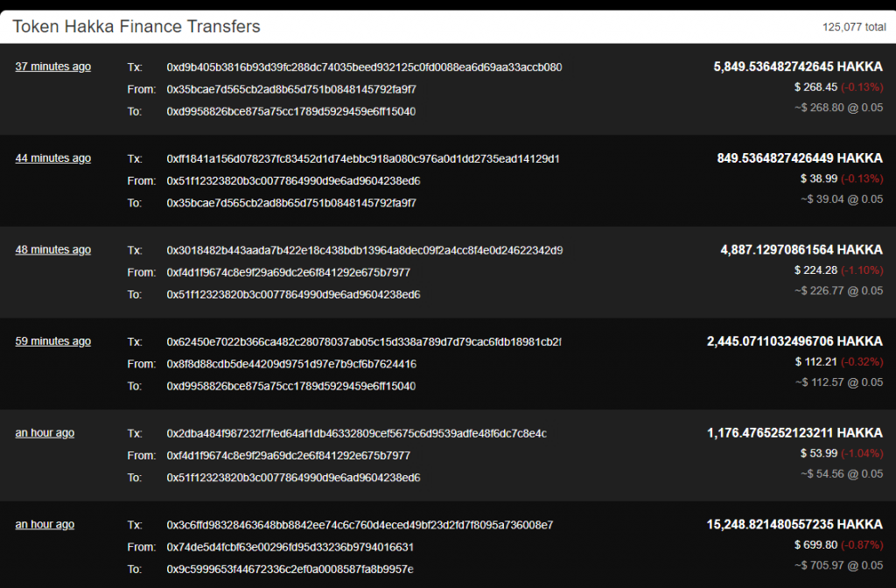
Task: Open the '48 minutes ago' timestamp link
Action: pos(53,249)
